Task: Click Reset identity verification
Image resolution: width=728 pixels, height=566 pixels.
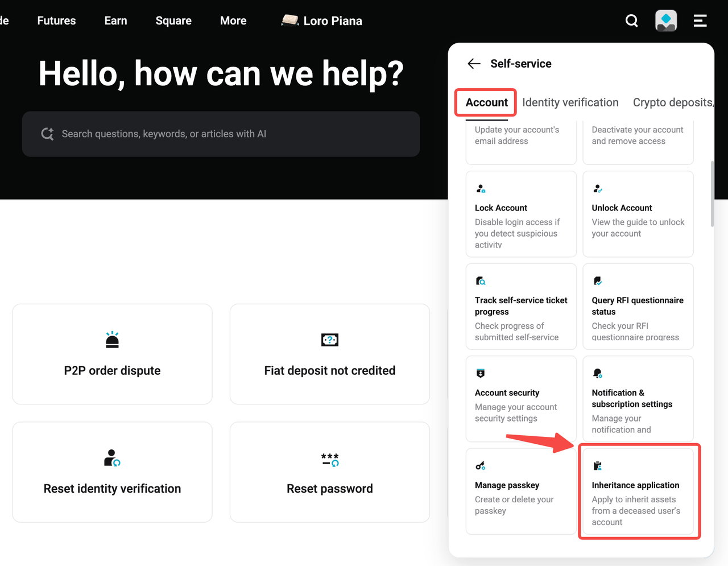Action: click(112, 472)
